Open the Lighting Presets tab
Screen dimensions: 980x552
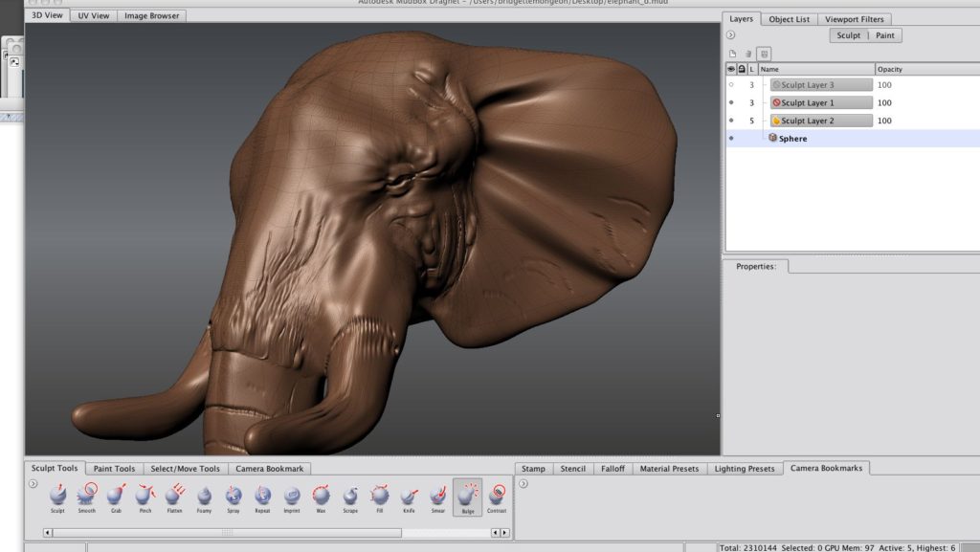click(745, 469)
